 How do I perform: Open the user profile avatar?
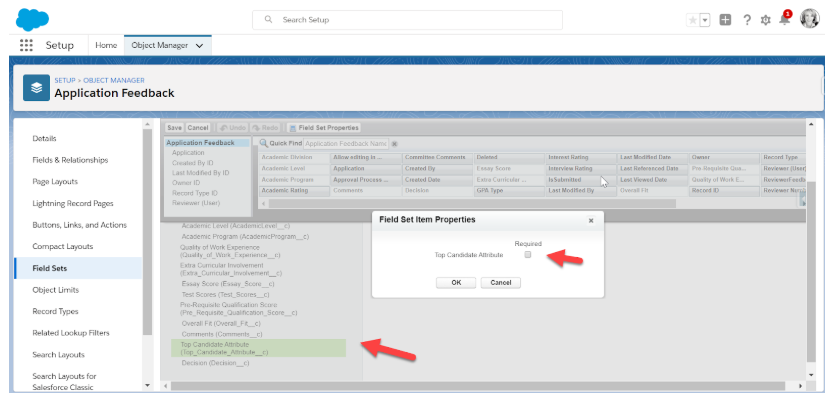pyautogui.click(x=810, y=19)
